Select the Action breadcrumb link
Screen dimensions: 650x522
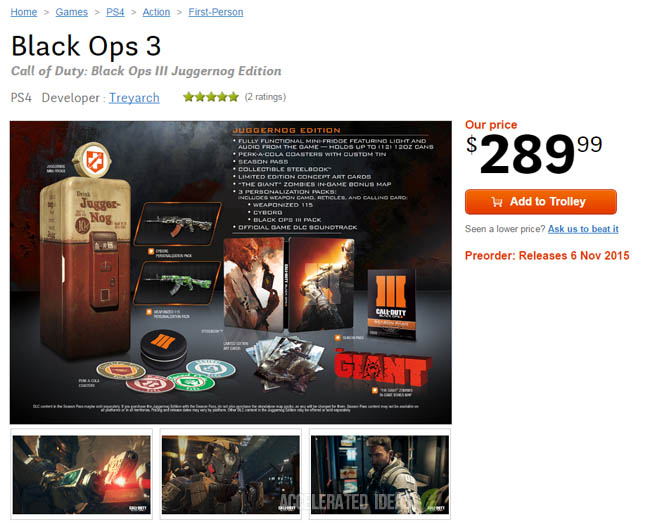click(156, 12)
